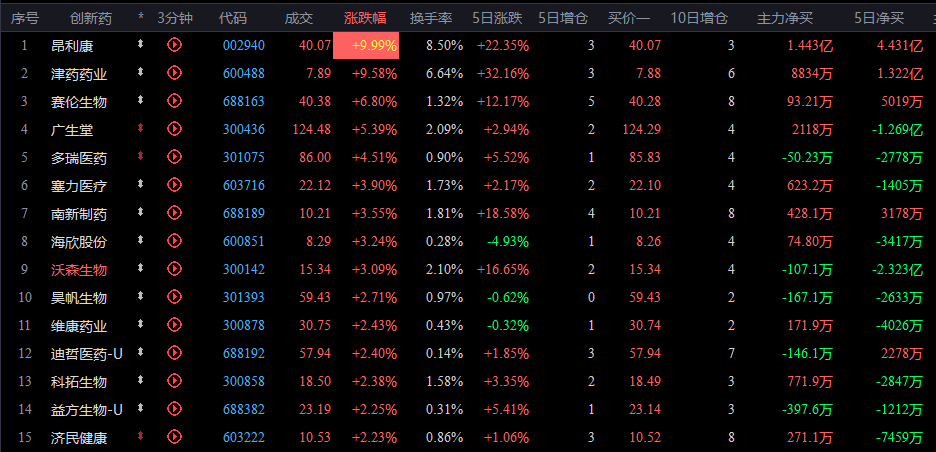Sort by the 涨跌幅 column header
This screenshot has width=936, height=452.
click(x=365, y=19)
